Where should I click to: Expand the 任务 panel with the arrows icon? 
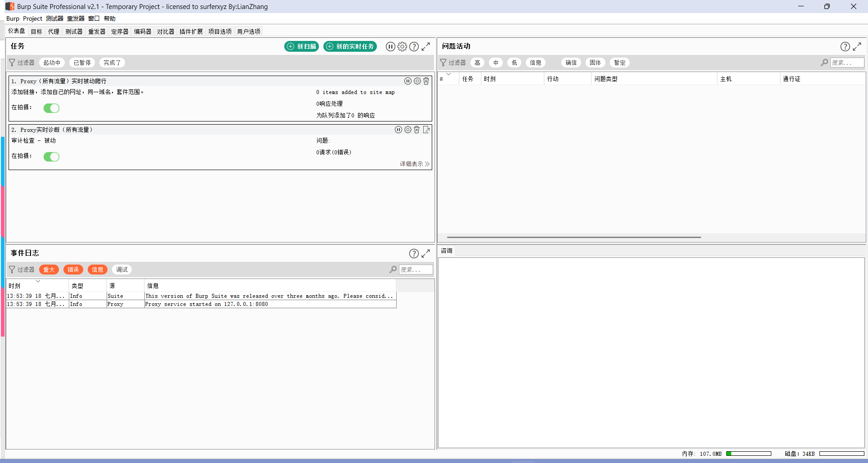coord(425,46)
